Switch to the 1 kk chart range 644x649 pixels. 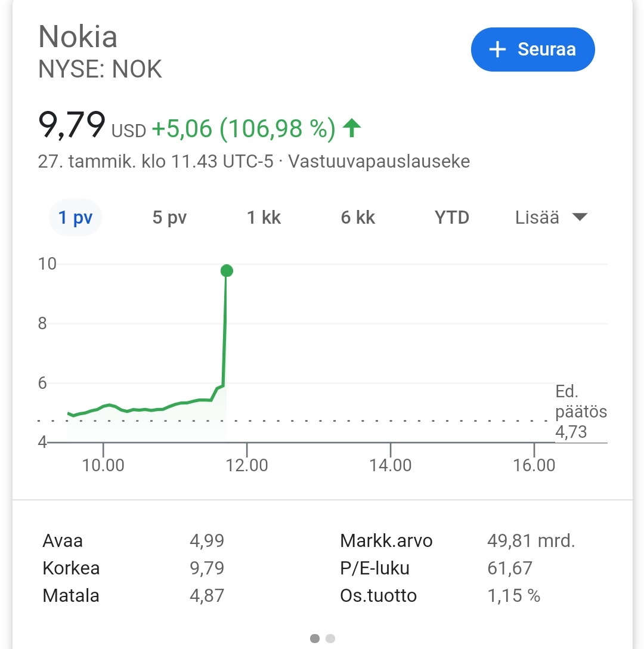(x=264, y=217)
